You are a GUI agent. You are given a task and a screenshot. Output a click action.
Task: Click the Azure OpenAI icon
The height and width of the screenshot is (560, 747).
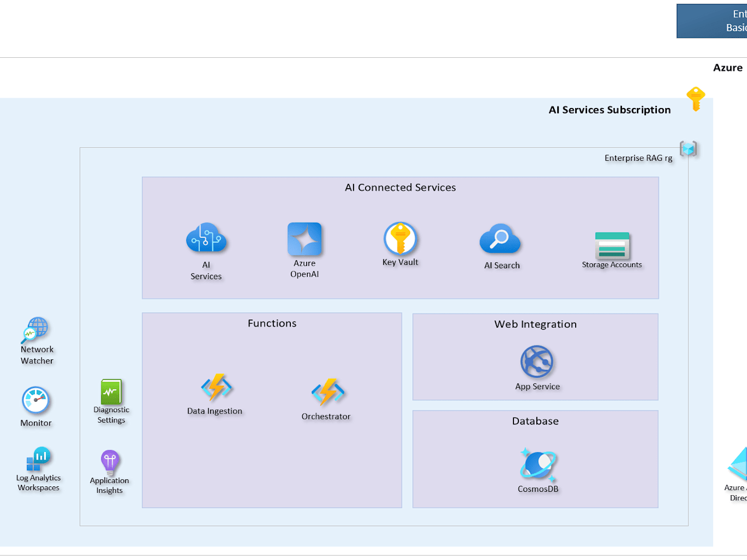304,239
